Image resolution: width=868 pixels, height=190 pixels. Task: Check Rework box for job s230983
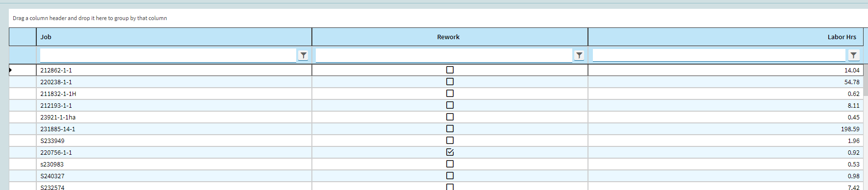[x=450, y=164]
